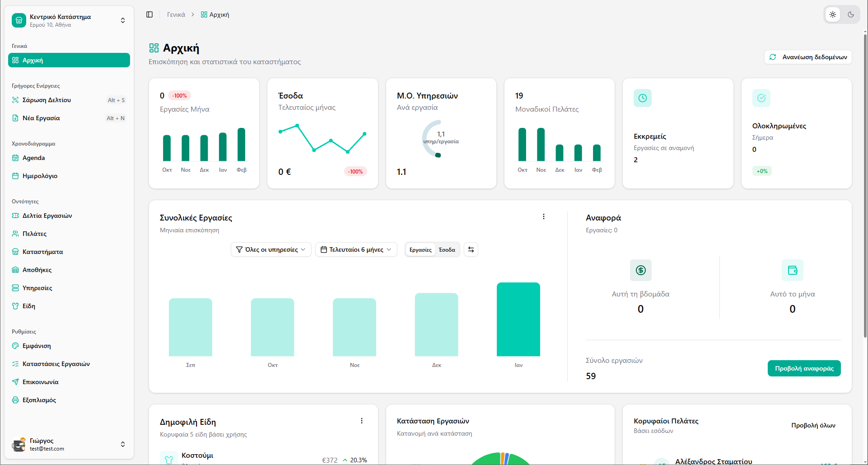Click the Πελάτες people icon
Viewport: 868px width, 465px height.
pyautogui.click(x=15, y=234)
